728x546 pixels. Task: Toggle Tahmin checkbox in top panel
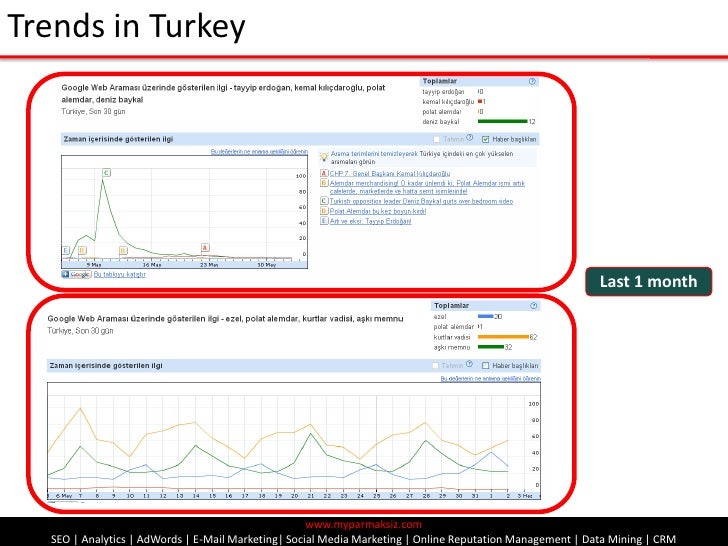[436, 139]
